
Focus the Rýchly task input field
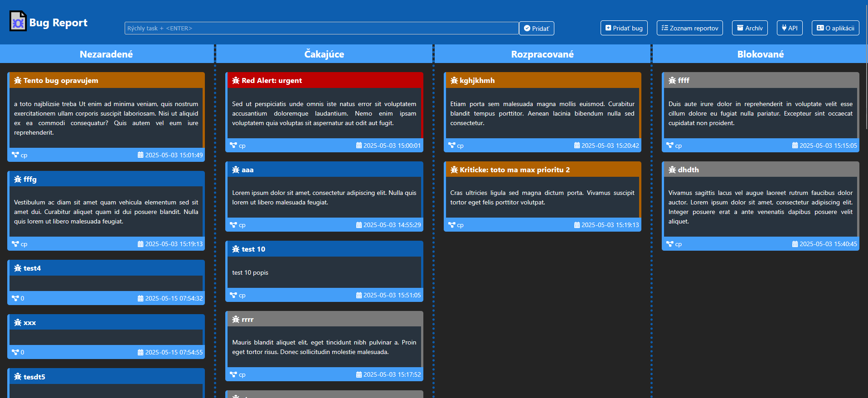[321, 28]
